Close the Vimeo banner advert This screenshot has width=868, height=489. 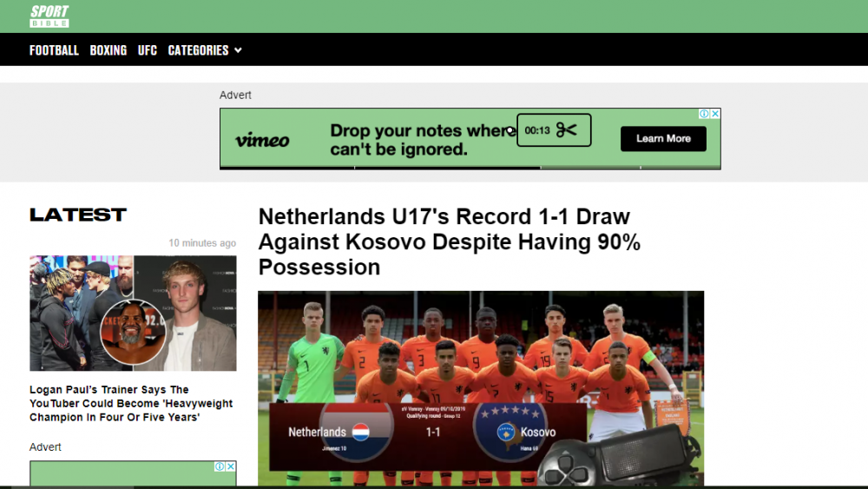pos(715,114)
